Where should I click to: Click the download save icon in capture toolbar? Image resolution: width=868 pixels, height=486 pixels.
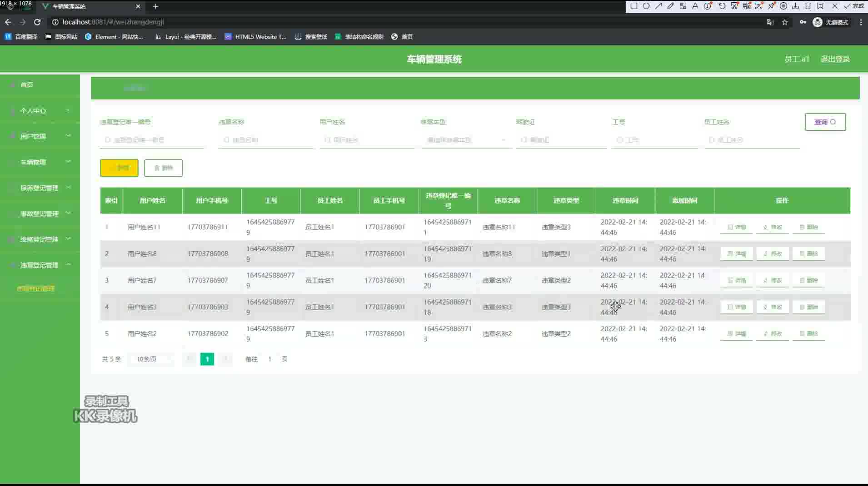pyautogui.click(x=796, y=6)
